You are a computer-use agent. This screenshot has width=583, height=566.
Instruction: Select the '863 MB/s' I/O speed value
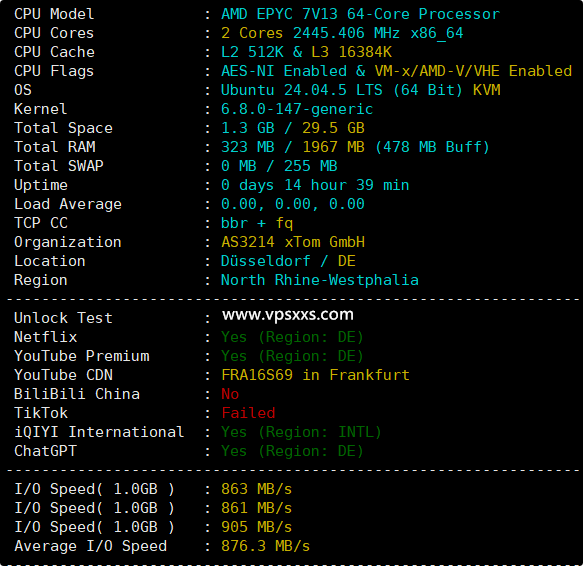pos(257,489)
